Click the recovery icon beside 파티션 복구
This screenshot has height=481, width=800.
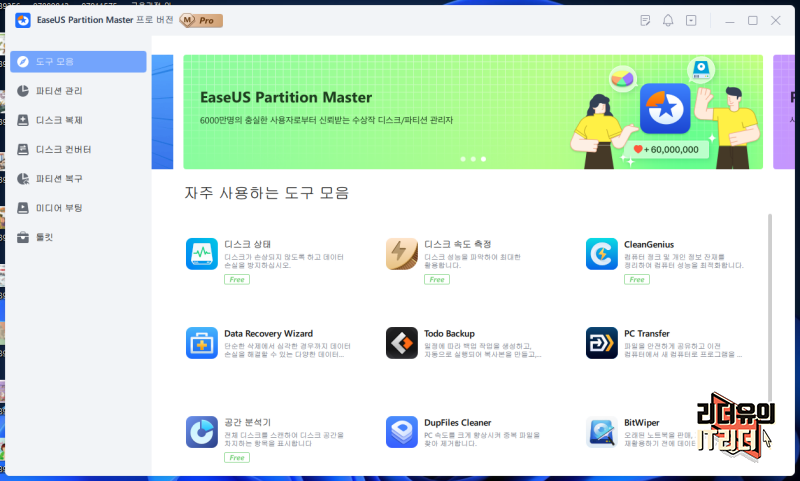pos(23,179)
